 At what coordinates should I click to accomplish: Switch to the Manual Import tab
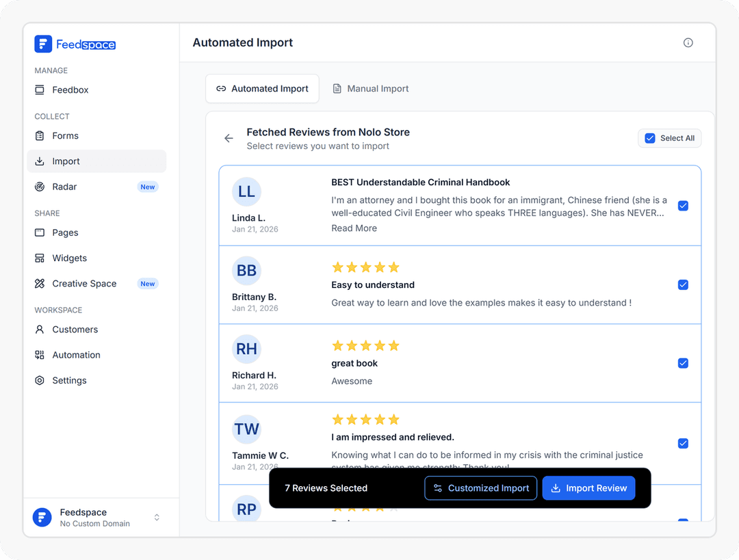(371, 88)
